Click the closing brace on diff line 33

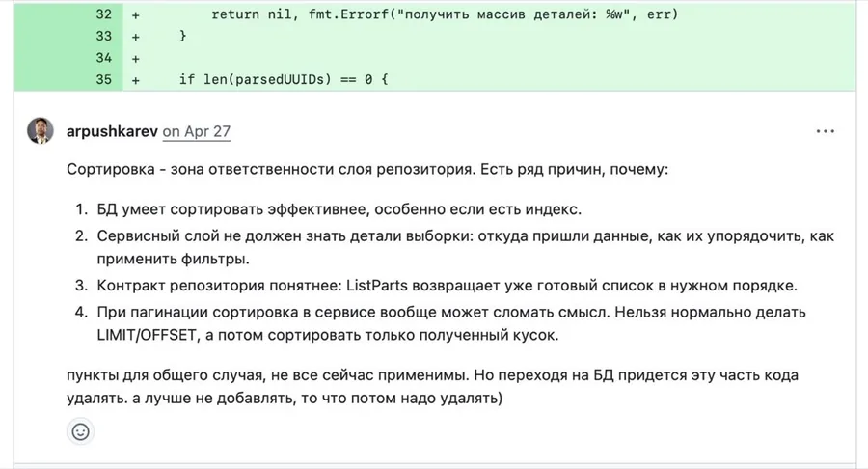pos(182,36)
